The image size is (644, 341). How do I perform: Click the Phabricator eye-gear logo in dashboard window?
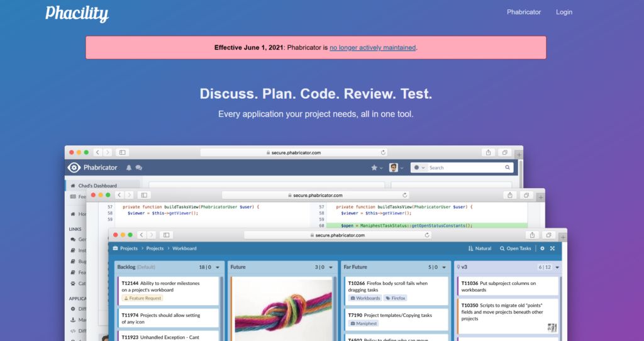(74, 167)
